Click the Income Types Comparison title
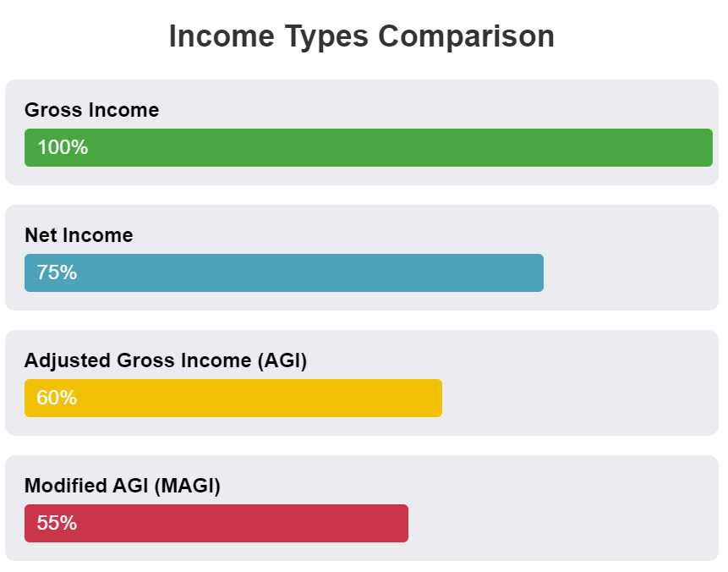Viewport: 728px width, 572px height. [x=362, y=36]
